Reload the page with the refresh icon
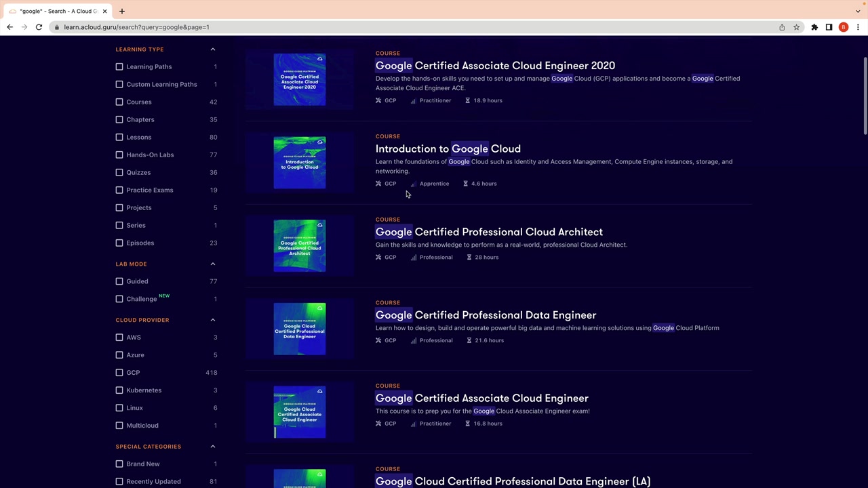868x488 pixels. tap(39, 27)
